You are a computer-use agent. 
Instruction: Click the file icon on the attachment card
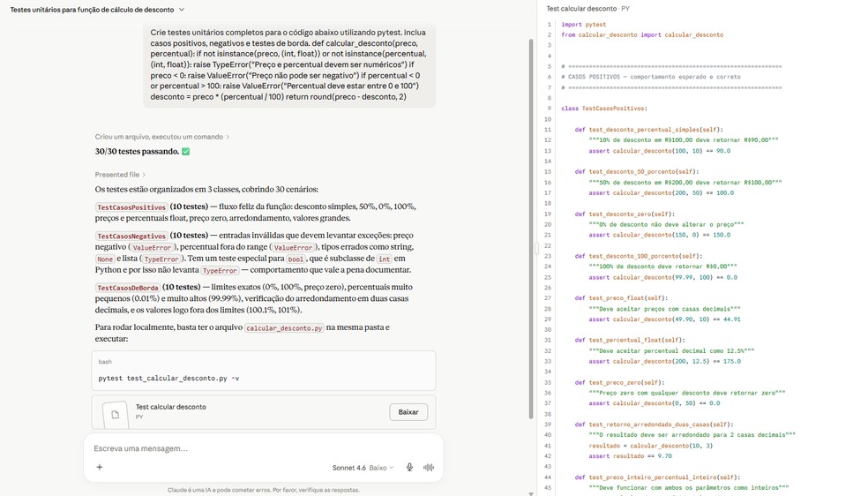pyautogui.click(x=116, y=414)
